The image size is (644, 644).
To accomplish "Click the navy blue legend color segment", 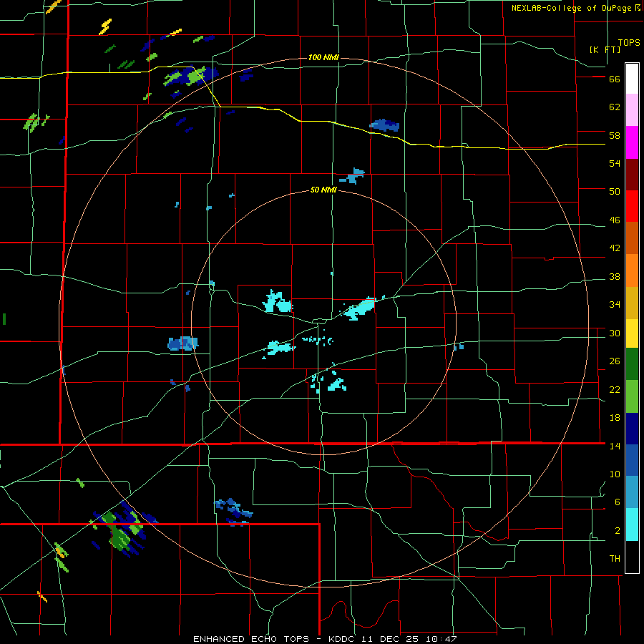I will tap(632, 429).
